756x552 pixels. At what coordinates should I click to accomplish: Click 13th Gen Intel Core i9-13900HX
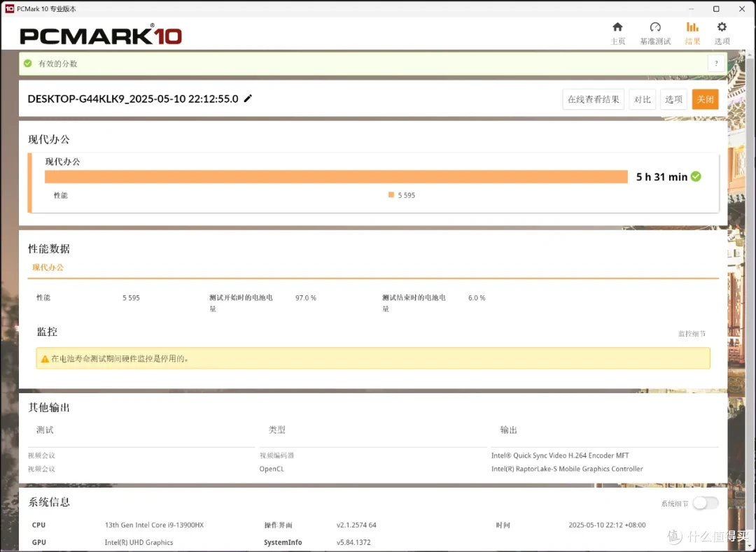coord(154,525)
